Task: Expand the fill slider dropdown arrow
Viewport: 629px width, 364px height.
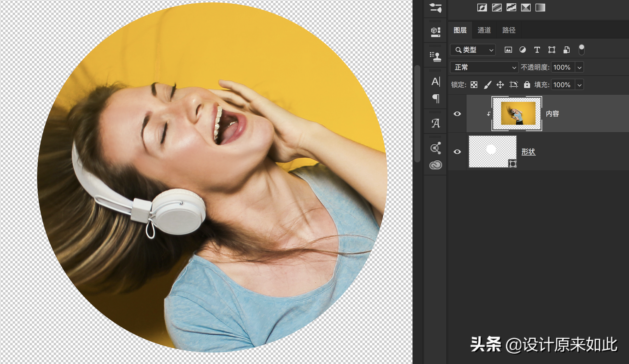Action: [x=580, y=85]
